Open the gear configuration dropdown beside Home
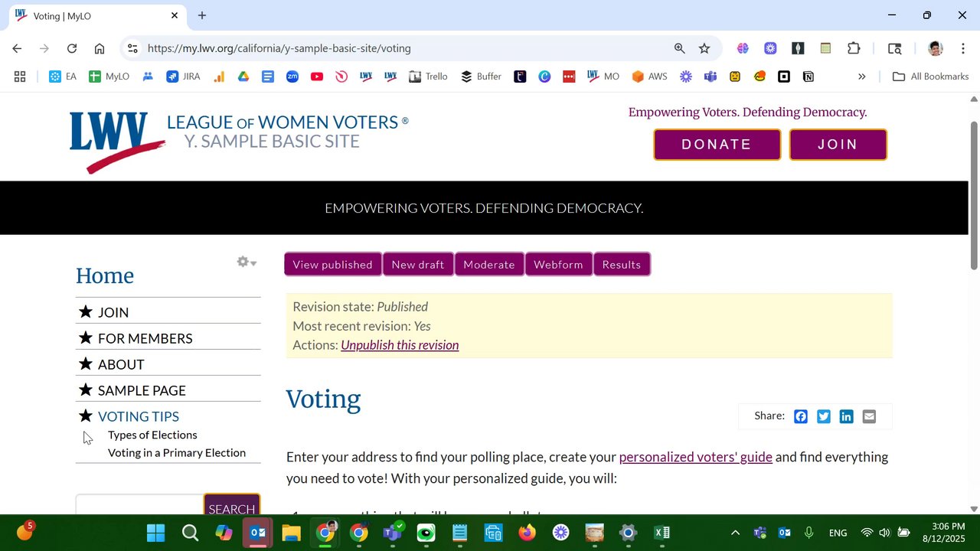 [246, 262]
